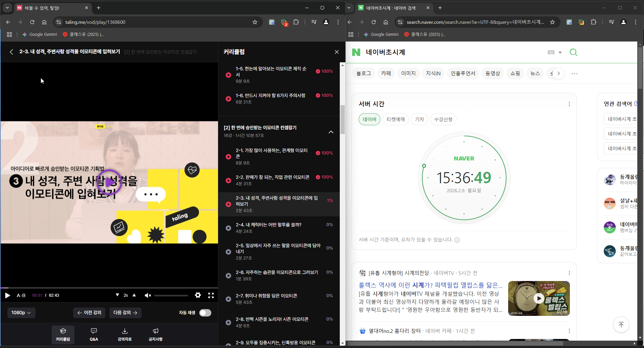Screen dimensions: 644x348
Task: Open the search tab options ellipsis
Action: pyautogui.click(x=575, y=74)
